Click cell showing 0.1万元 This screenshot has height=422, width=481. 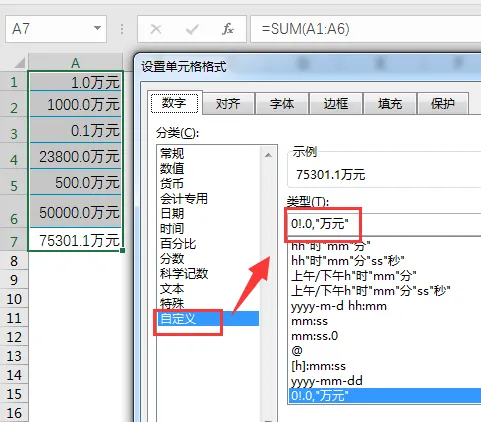pyautogui.click(x=76, y=130)
